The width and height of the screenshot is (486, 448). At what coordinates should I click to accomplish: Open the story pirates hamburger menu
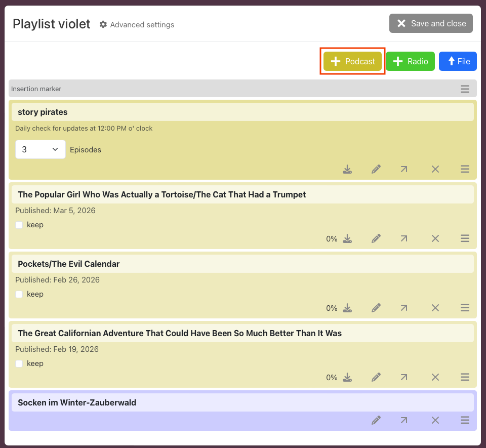point(465,169)
